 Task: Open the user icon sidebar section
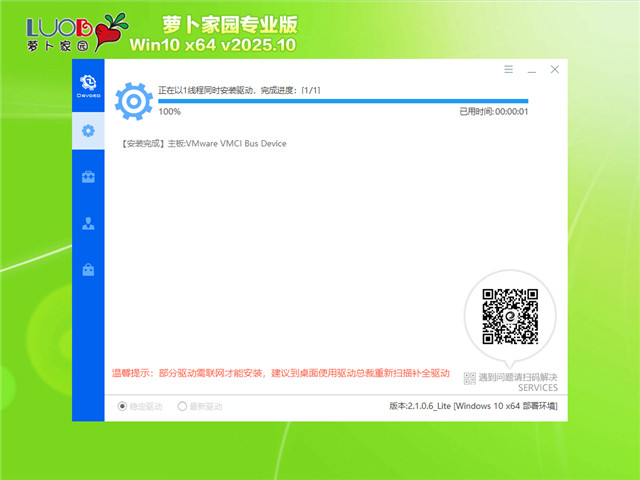88,223
